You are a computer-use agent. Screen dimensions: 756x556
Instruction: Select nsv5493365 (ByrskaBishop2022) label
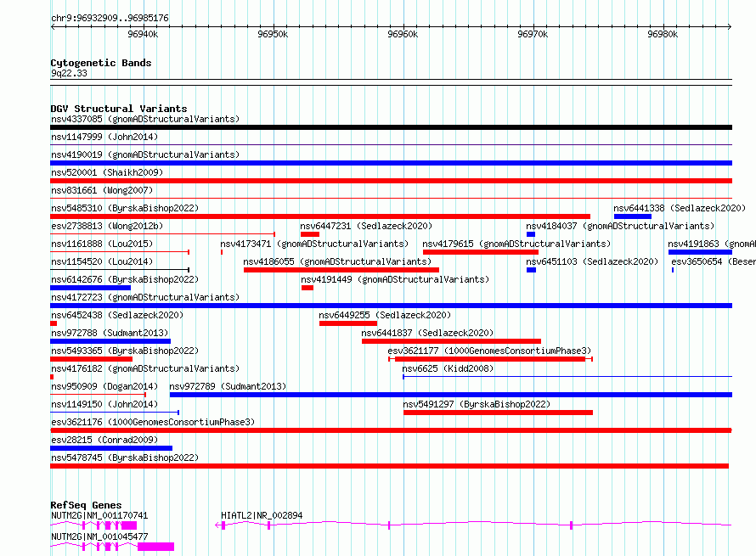tap(125, 351)
